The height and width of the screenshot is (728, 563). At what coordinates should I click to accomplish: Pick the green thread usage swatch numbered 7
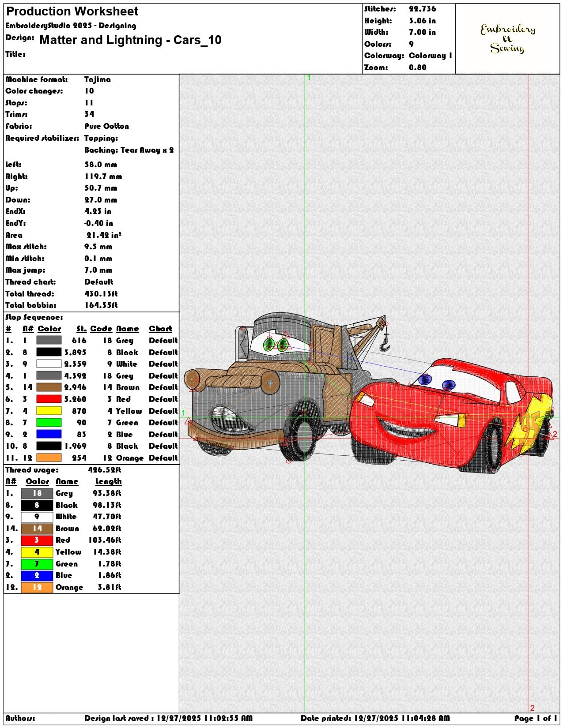click(37, 564)
